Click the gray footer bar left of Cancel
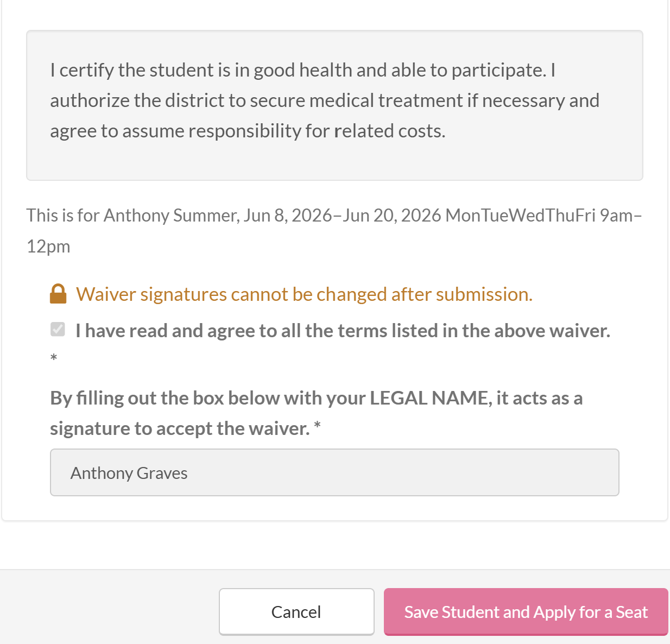This screenshot has height=644, width=670. tap(109, 607)
